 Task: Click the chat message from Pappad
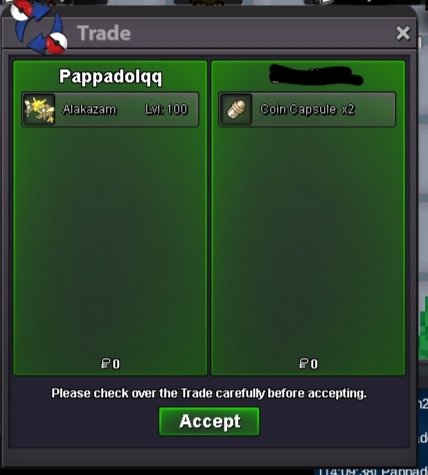point(371,471)
